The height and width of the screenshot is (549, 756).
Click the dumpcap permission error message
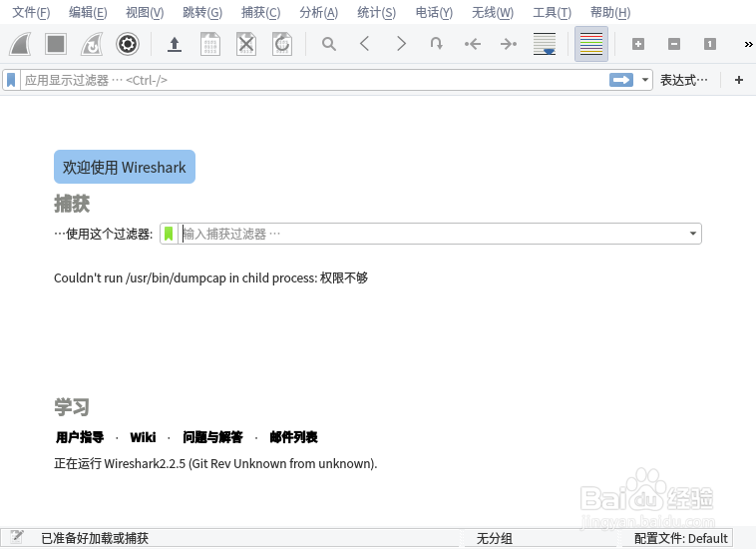[x=210, y=277]
